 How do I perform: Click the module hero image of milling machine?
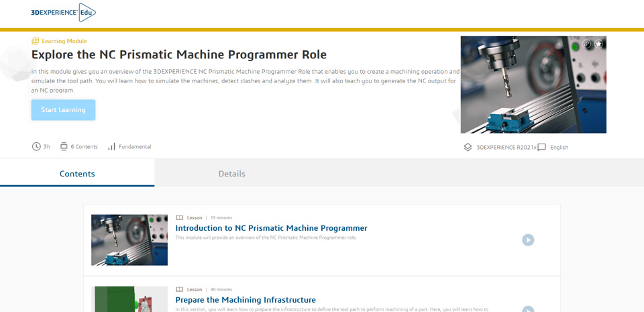coord(533,85)
